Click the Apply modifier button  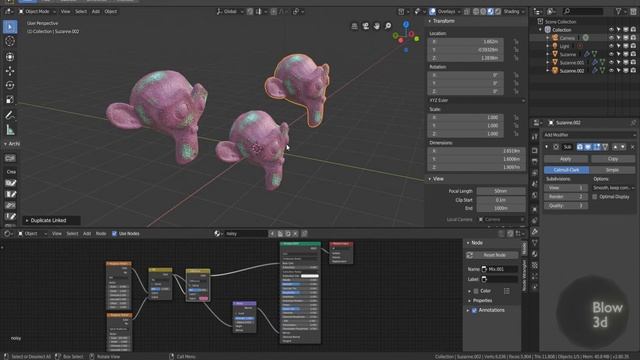pyautogui.click(x=566, y=159)
